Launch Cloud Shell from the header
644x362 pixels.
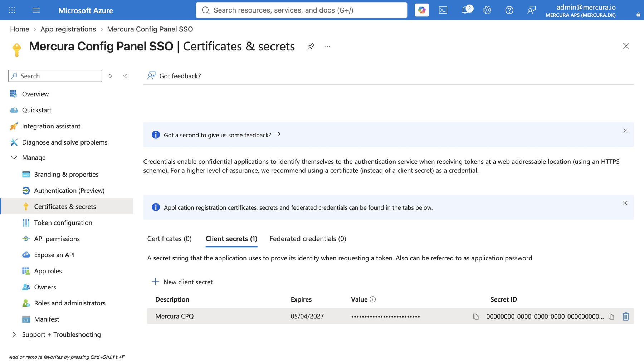(443, 10)
